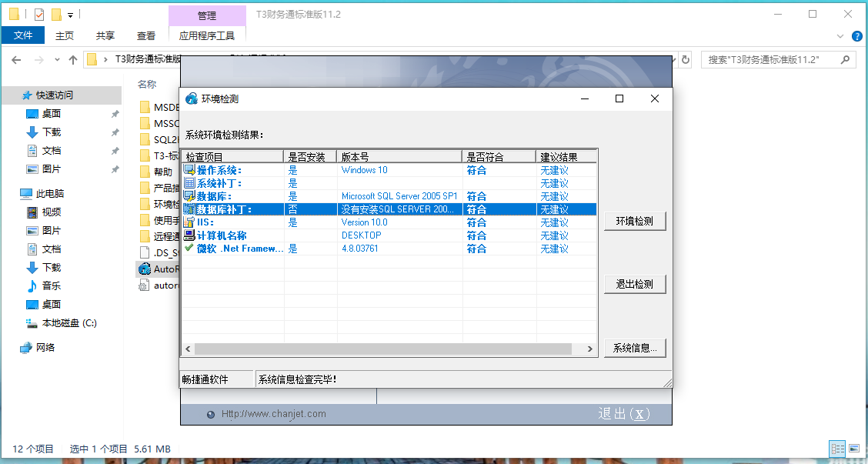Click the 建议结果 column header
This screenshot has height=464, width=868.
coord(566,157)
